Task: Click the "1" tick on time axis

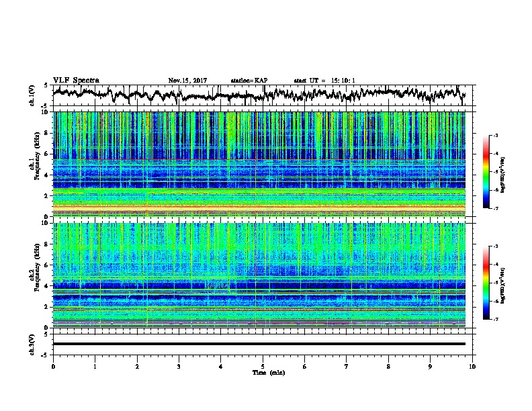Action: pos(95,367)
